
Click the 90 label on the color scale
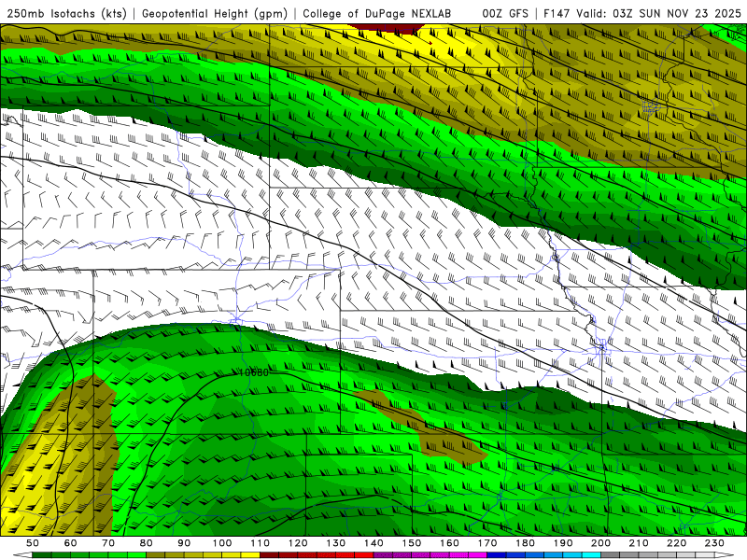click(184, 543)
